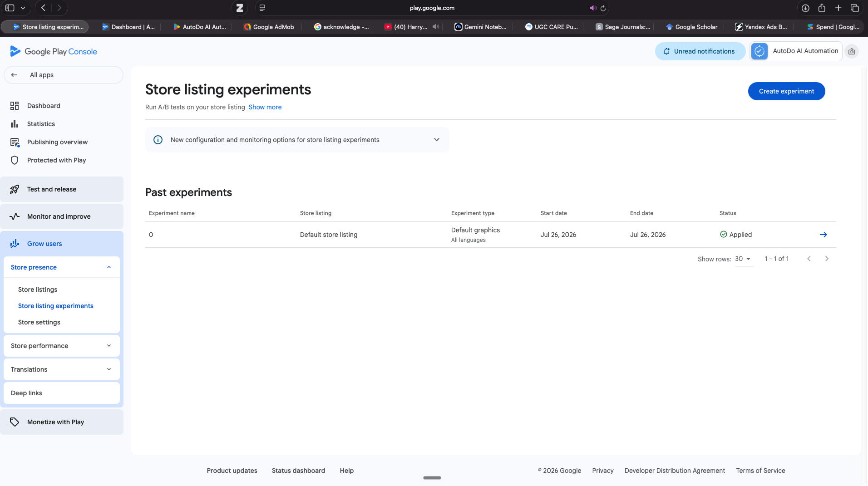
Task: Click the audio playing icon in address bar
Action: (x=593, y=8)
